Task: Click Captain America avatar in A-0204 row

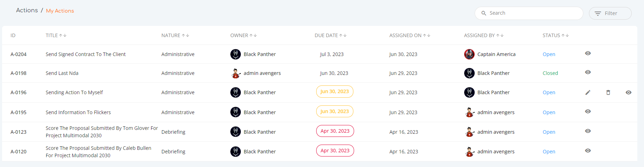Action: [x=469, y=54]
